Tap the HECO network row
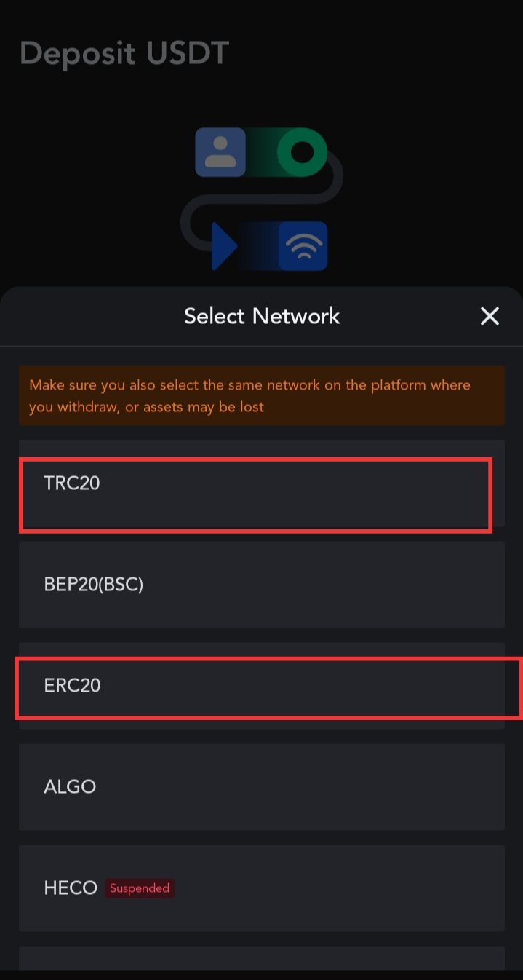 [x=262, y=888]
